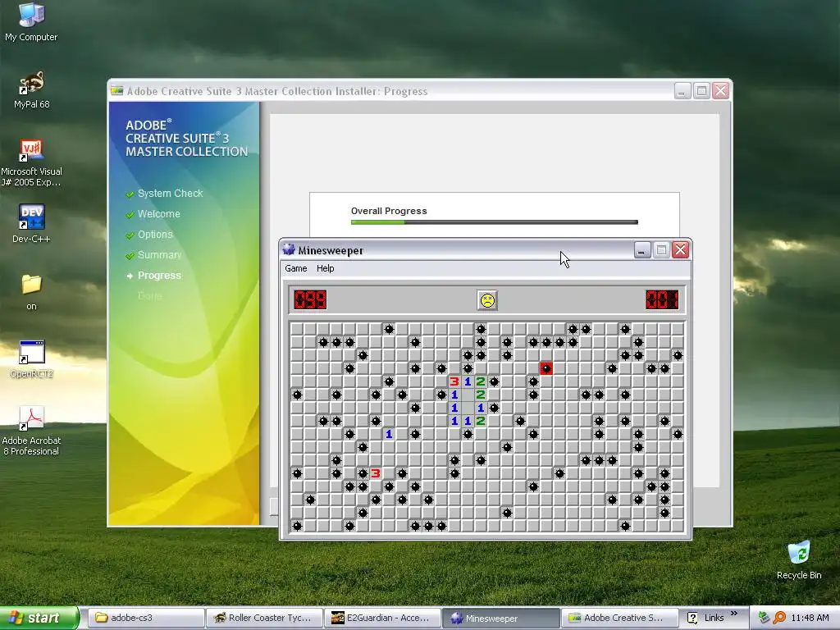Click Summary step in Adobe installer
This screenshot has height=630, width=840.
click(x=159, y=254)
